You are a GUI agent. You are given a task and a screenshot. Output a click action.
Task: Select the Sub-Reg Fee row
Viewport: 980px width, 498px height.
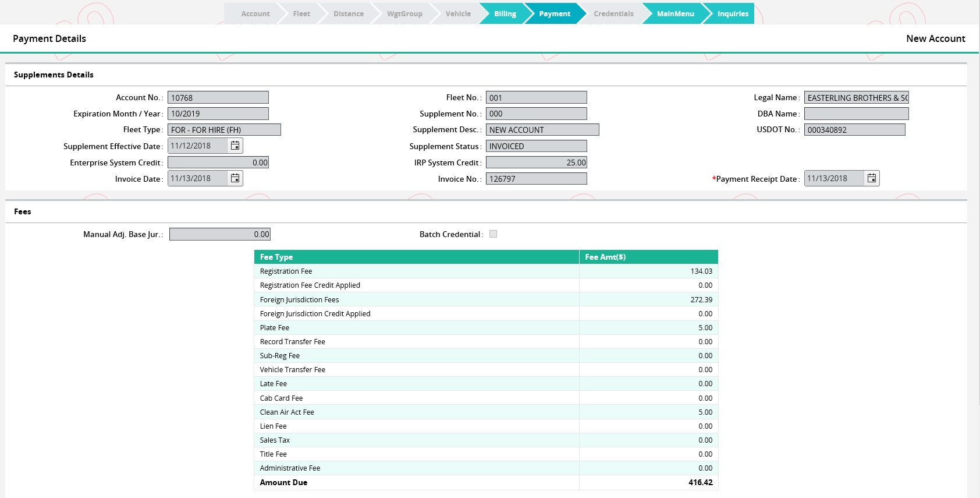pyautogui.click(x=486, y=356)
